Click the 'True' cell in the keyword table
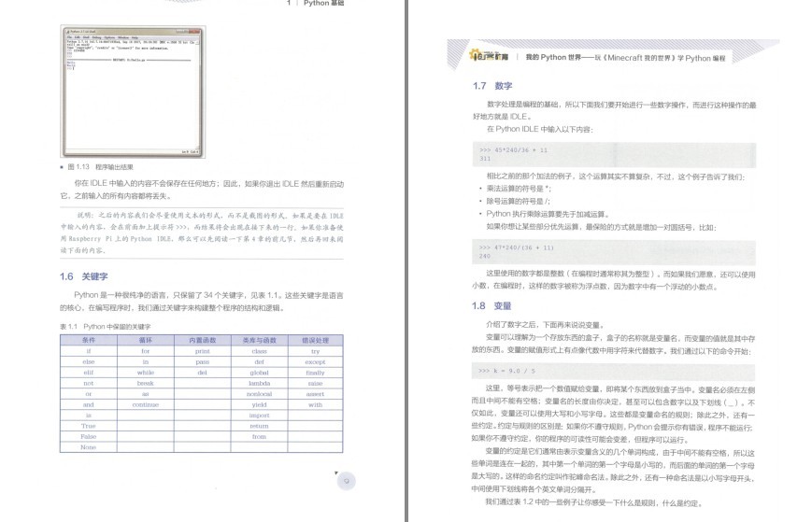Screen dimensions: 812x522 click(x=89, y=426)
